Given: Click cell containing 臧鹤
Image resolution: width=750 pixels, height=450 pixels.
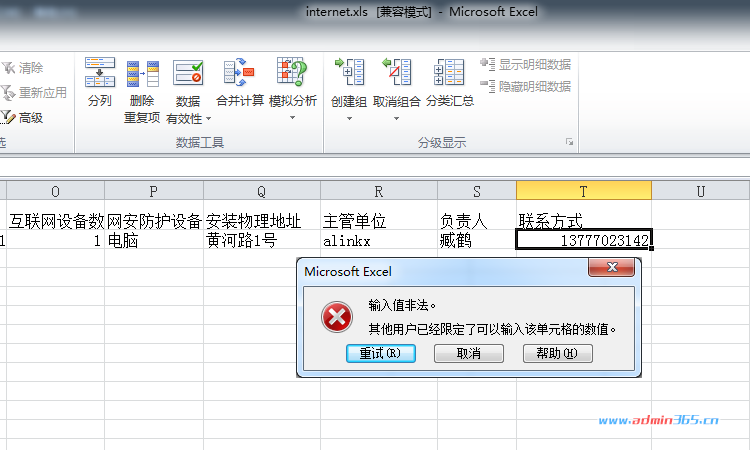Looking at the screenshot, I should pos(477,240).
